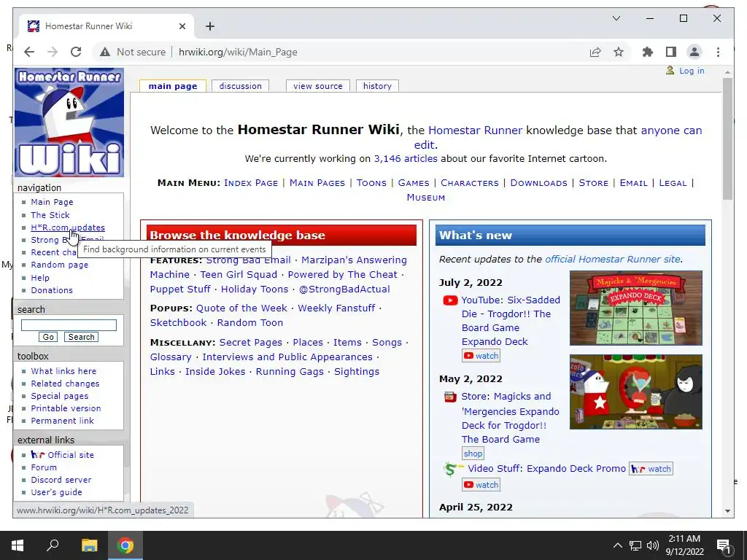Click watch button under Expando Deck
This screenshot has height=560, width=747.
click(x=481, y=356)
